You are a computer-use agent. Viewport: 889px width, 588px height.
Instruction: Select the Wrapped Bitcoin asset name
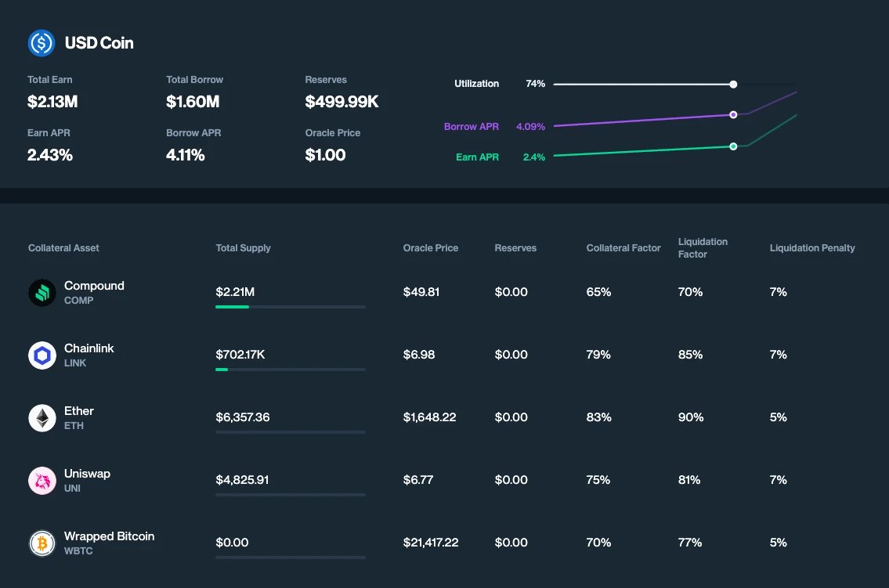click(110, 536)
